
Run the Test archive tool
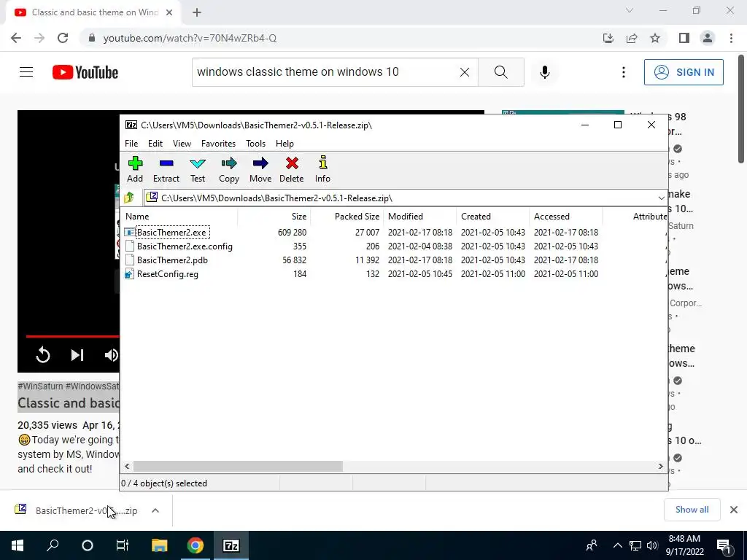pos(198,169)
